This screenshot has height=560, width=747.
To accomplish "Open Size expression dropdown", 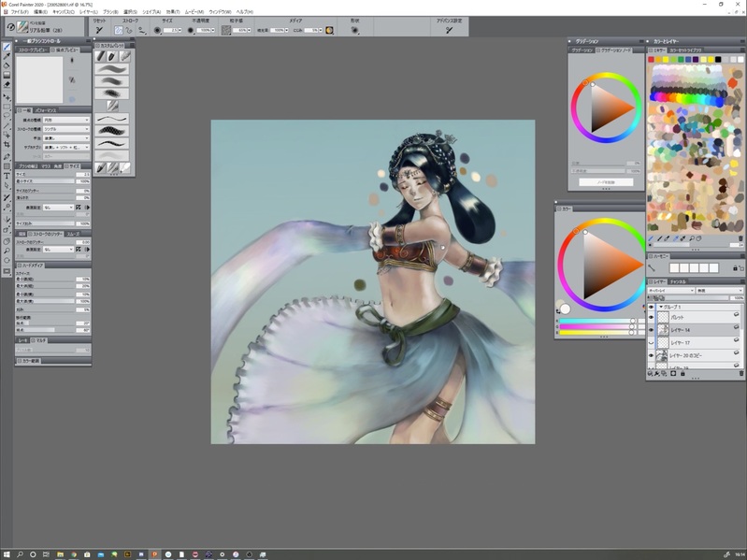I will 58,208.
